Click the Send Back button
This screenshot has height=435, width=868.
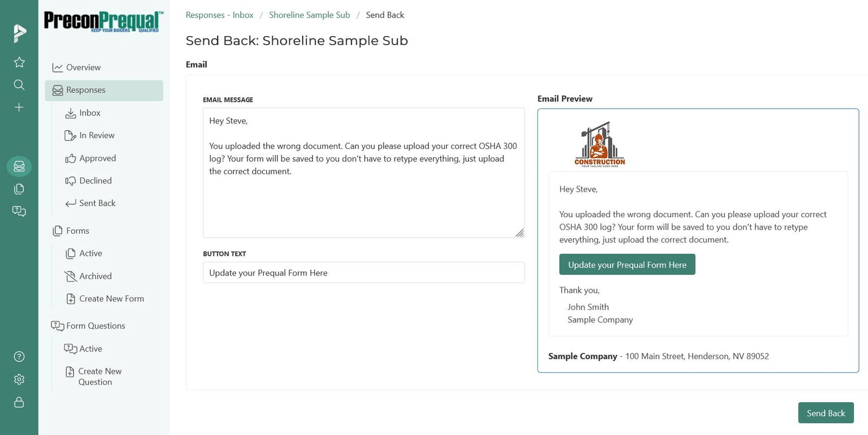point(826,413)
